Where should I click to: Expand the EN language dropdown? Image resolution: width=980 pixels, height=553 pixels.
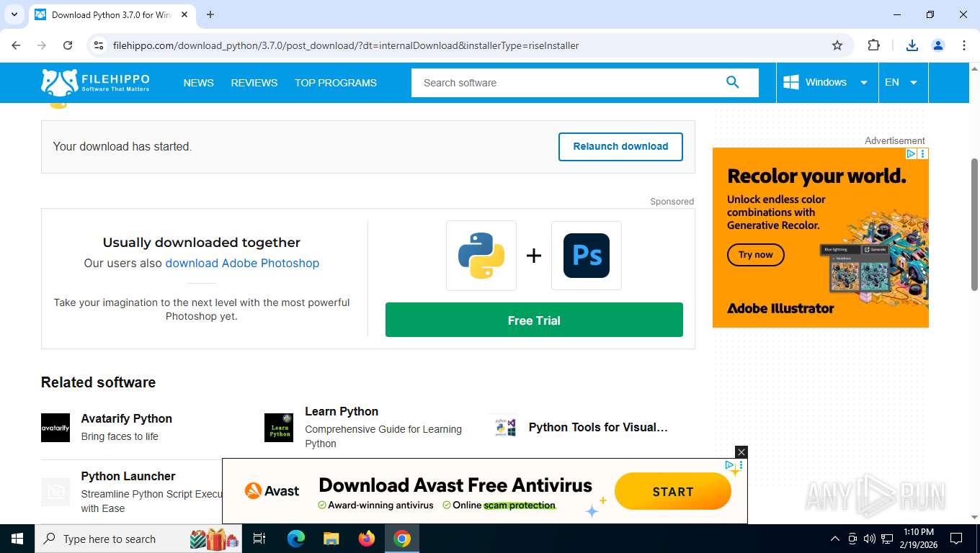click(x=914, y=83)
